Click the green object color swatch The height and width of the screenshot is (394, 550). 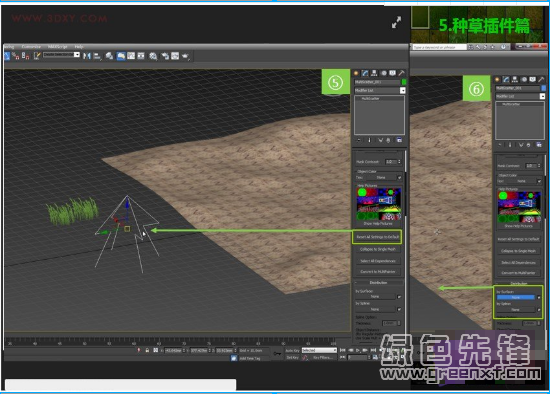point(404,82)
